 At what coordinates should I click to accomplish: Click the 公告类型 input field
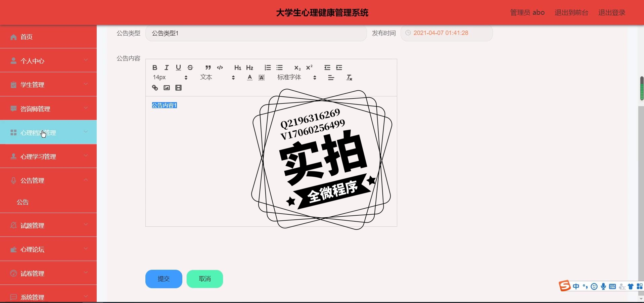coord(256,33)
